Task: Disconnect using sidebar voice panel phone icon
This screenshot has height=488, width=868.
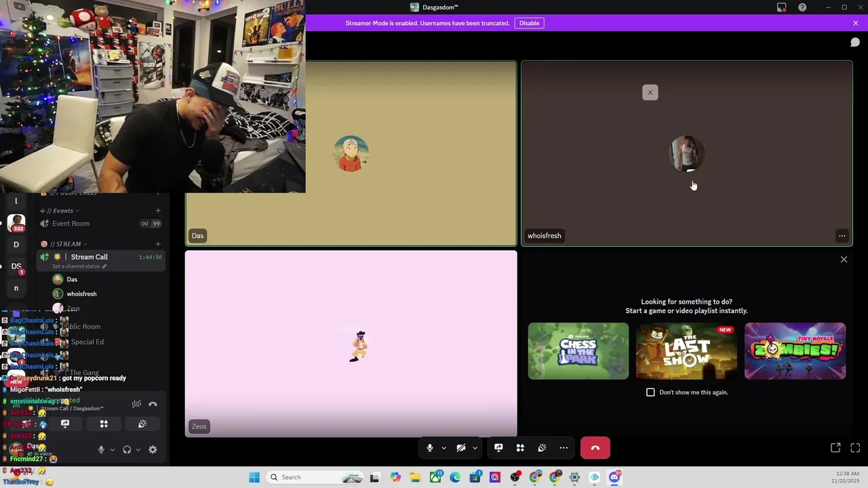Action: (x=153, y=404)
